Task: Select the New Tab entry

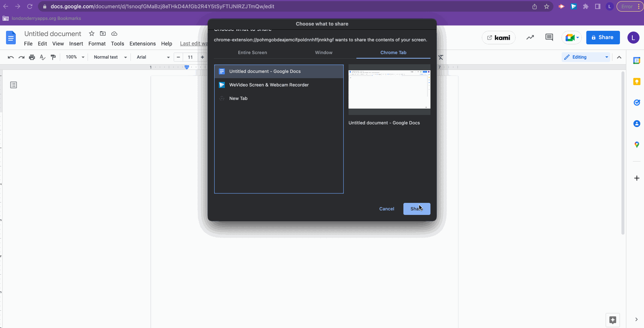Action: pyautogui.click(x=279, y=98)
